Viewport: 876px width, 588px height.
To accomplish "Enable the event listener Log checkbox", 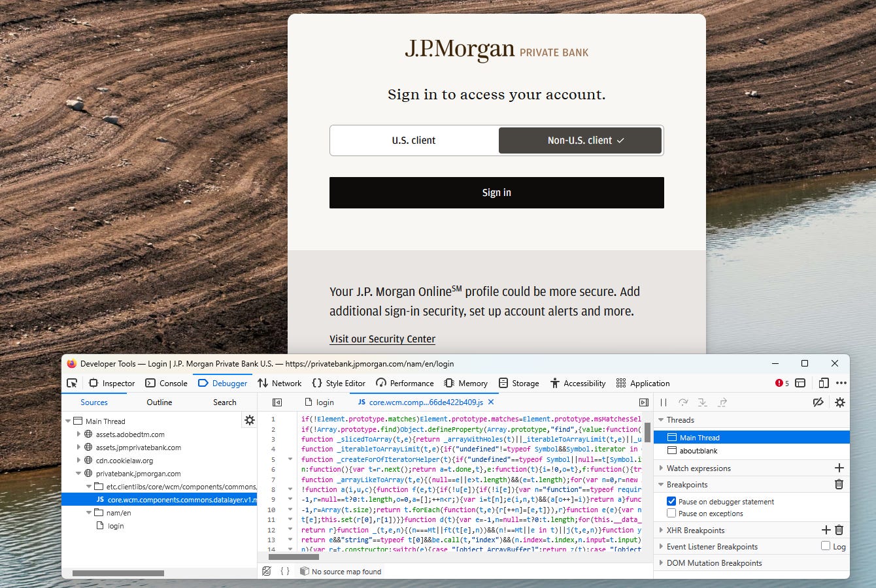I will tap(826, 546).
